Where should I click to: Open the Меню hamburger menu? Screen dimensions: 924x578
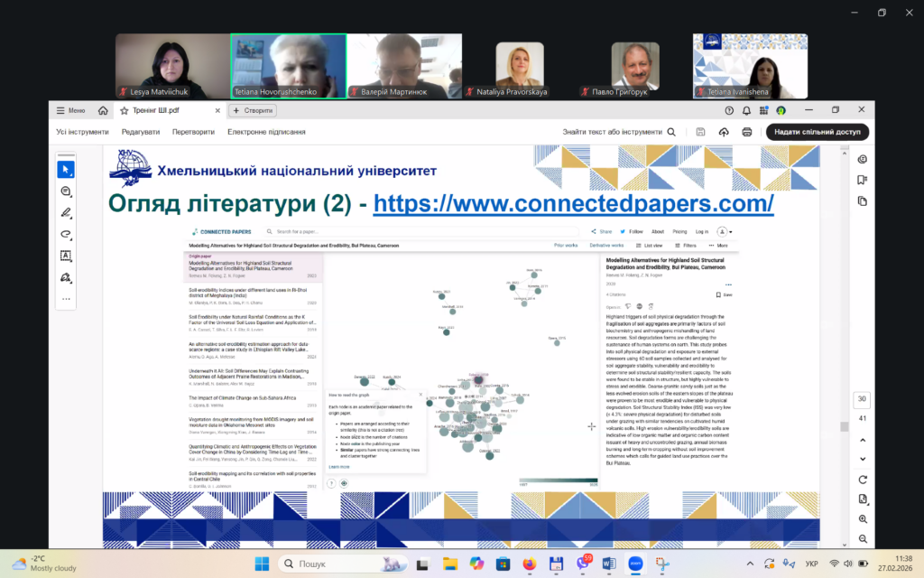pyautogui.click(x=71, y=110)
